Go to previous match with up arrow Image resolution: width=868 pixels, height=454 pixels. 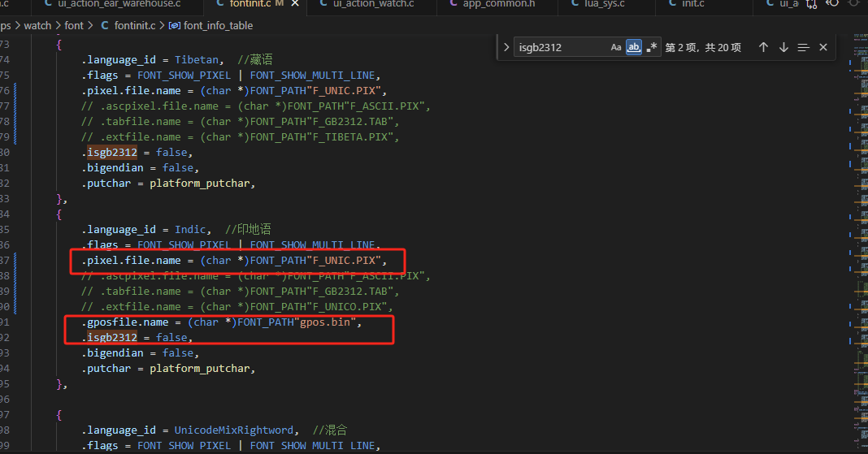[763, 48]
